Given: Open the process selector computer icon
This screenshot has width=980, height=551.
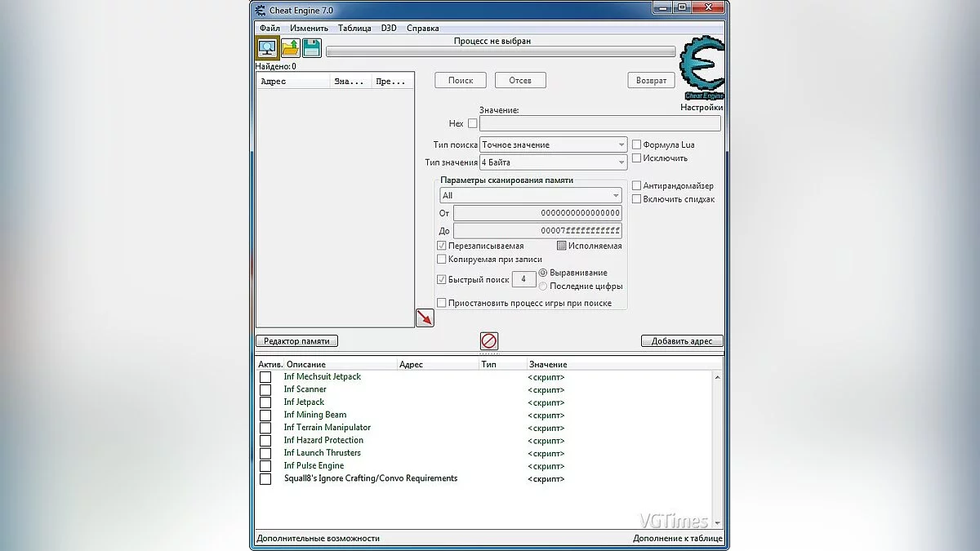Looking at the screenshot, I should pos(268,47).
